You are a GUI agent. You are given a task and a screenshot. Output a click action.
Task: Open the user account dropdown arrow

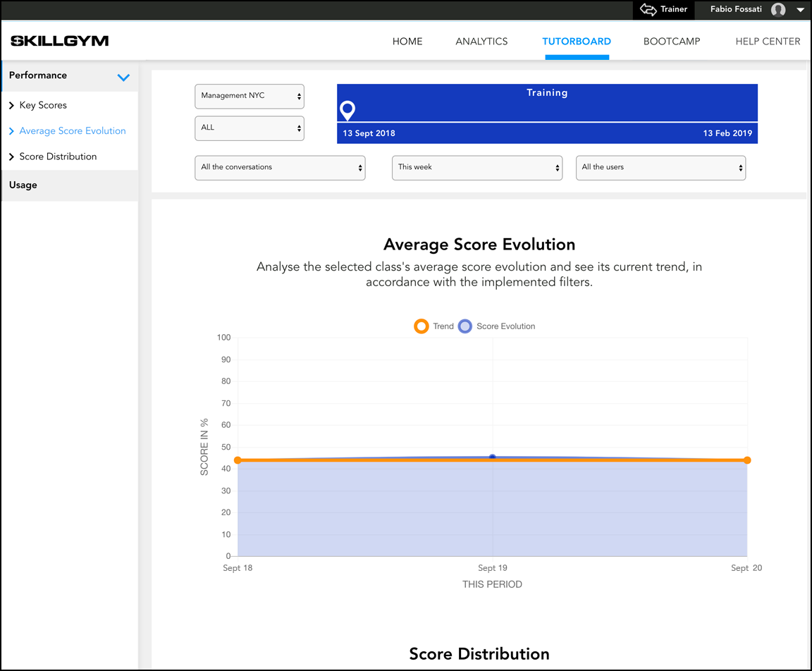point(800,10)
